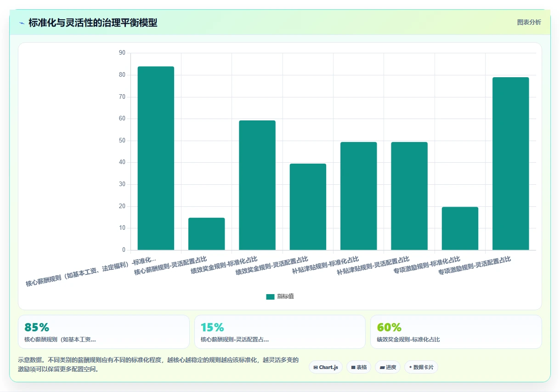Viewport: 560px width, 392px height.
Task: Click the tallest bar for 核心薪酬规则 标准化
Action: (x=156, y=158)
